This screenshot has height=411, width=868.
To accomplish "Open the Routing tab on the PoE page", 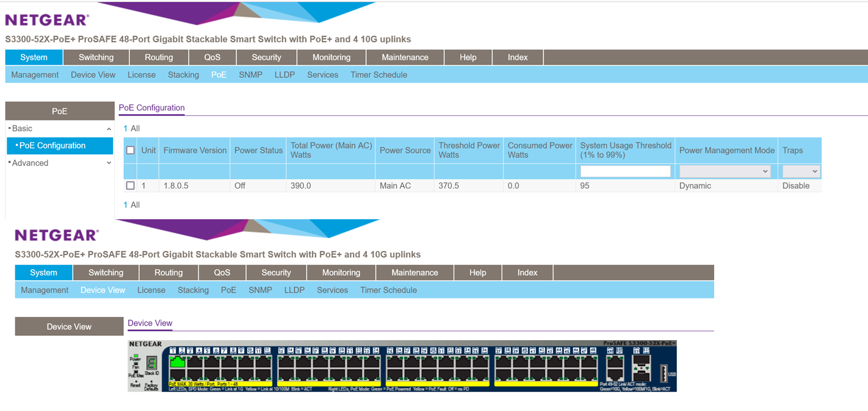I will point(159,57).
